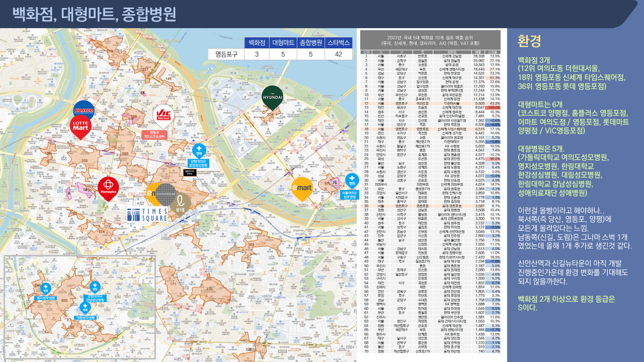This screenshot has width=644, height=362.
Task: Click the highlighted 더현대서울 rank 12 row
Action: 430,103
